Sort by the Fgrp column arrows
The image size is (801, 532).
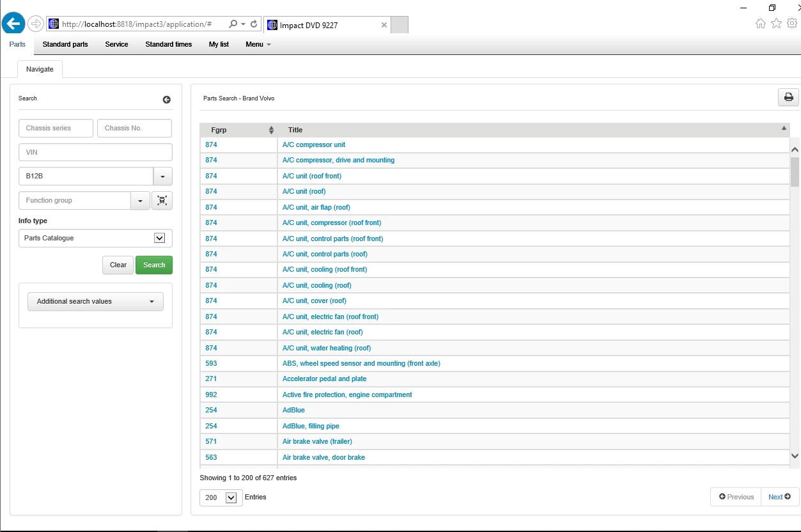tap(271, 130)
